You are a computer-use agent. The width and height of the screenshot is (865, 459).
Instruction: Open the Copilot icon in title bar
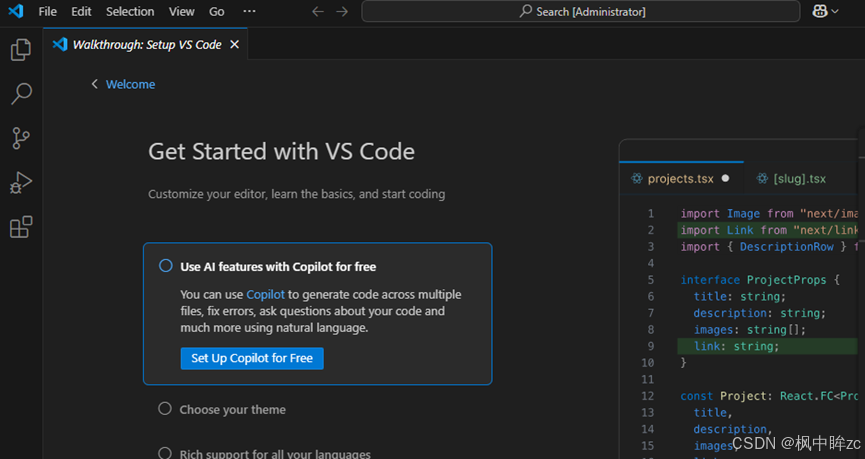pyautogui.click(x=820, y=11)
